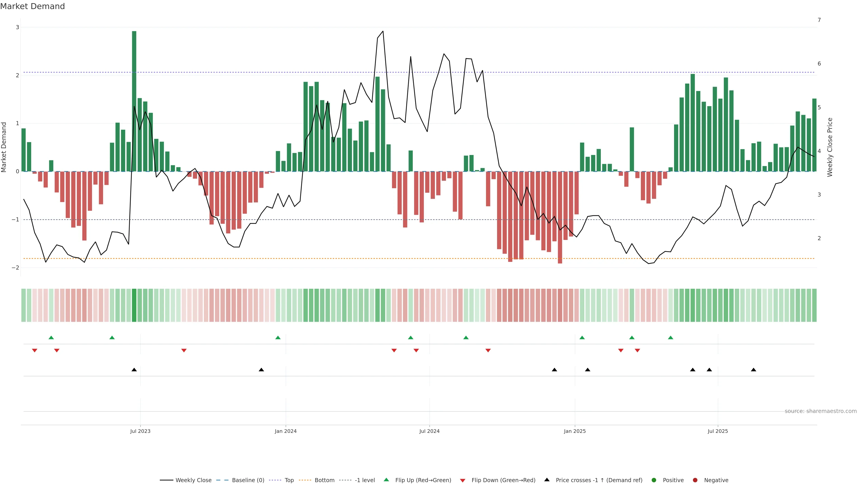
Task: Click the last black price-cross marker
Action: point(753,370)
